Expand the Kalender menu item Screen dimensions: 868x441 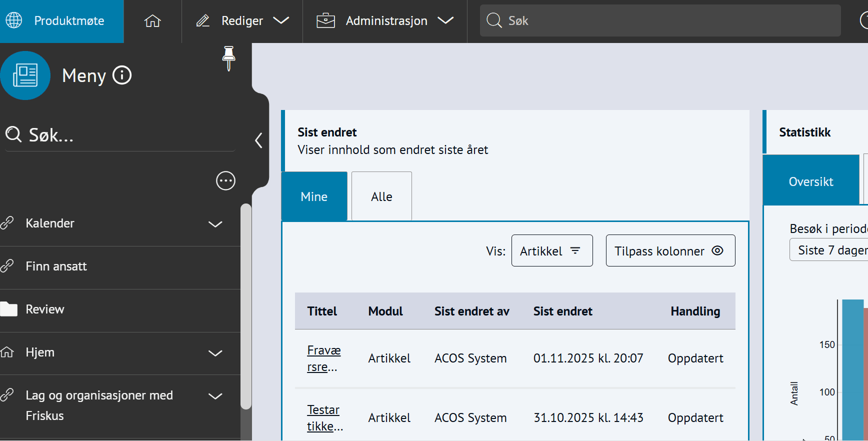[x=215, y=224]
